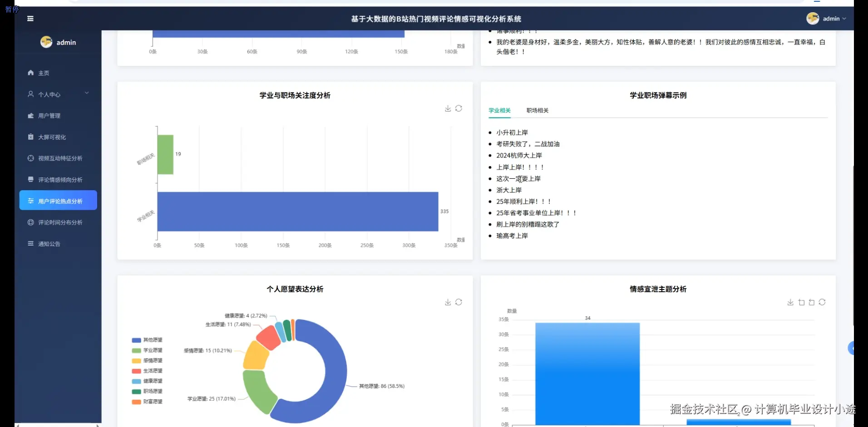
Task: Hide 财富愿望 series via its legend entry
Action: 147,402
